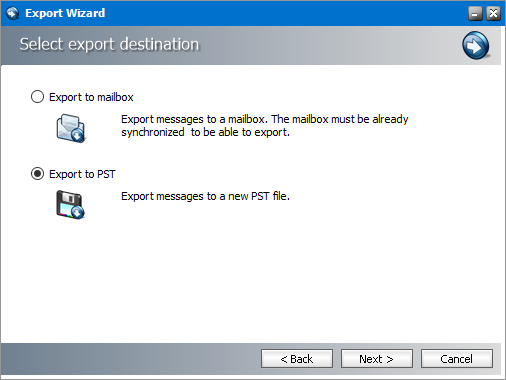Image resolution: width=506 pixels, height=380 pixels.
Task: Click the mailbox envelope icon
Action: click(71, 128)
